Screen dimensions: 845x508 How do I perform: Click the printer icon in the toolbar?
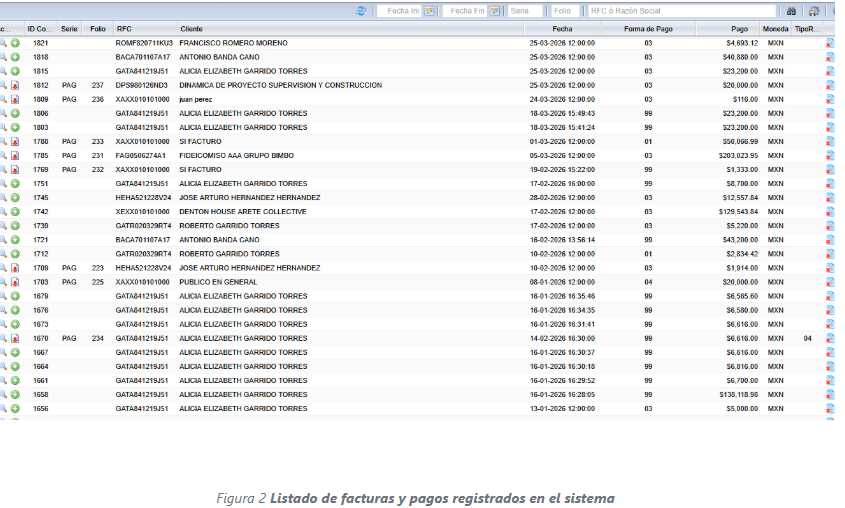pos(814,11)
